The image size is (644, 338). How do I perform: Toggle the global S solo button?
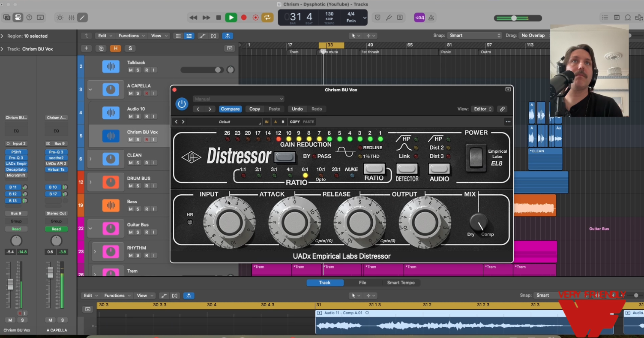(x=130, y=48)
